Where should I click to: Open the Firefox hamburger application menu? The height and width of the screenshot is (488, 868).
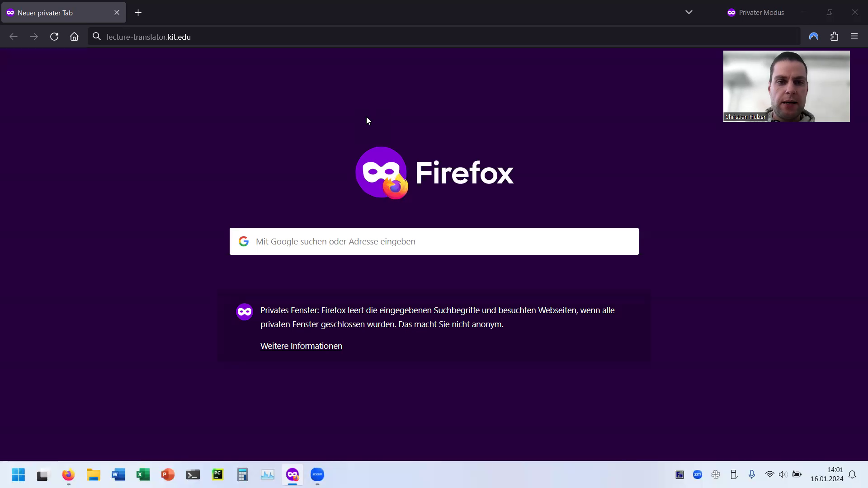pyautogui.click(x=854, y=37)
